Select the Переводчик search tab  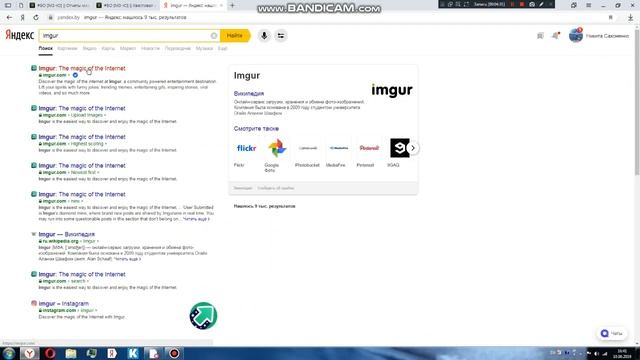pos(178,49)
